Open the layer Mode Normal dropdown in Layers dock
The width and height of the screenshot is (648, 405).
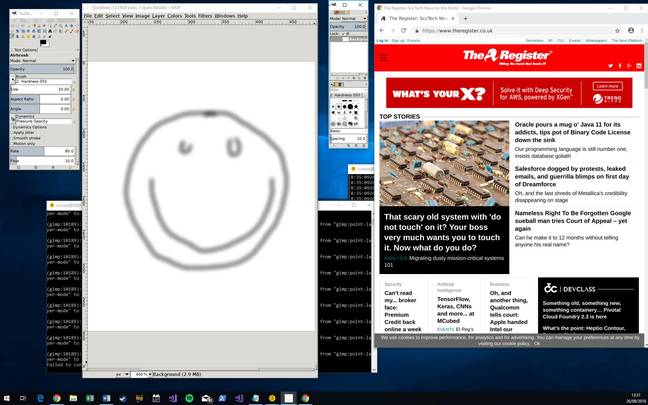point(348,19)
